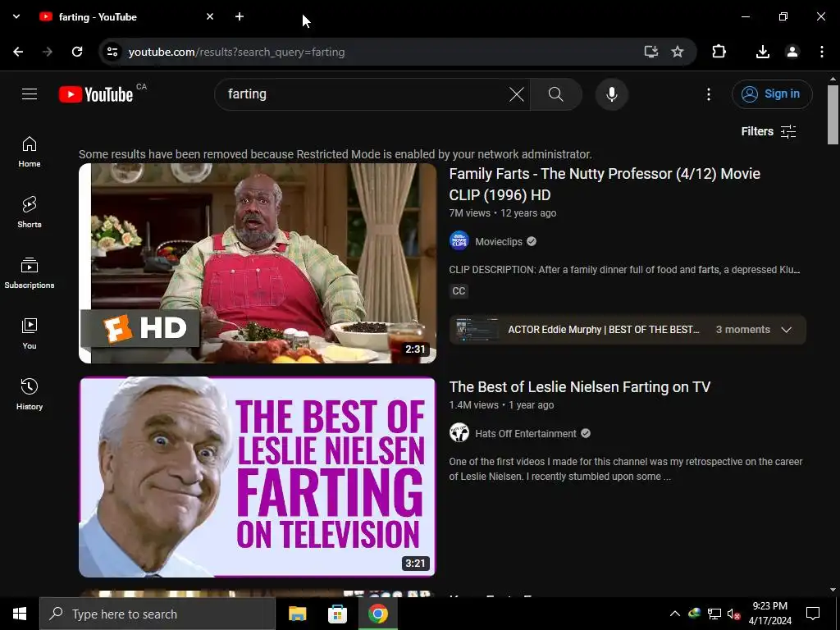This screenshot has width=840, height=630.
Task: Click the muted volume tray icon
Action: (733, 614)
